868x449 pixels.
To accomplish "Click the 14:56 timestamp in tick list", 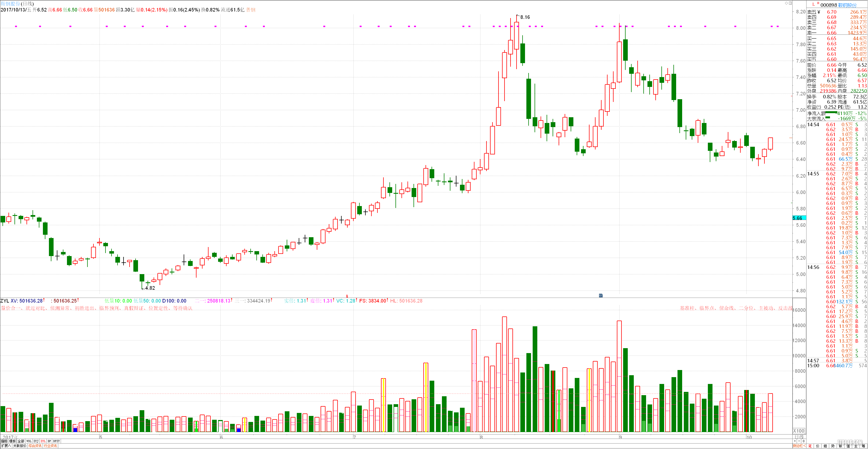I will click(x=813, y=267).
